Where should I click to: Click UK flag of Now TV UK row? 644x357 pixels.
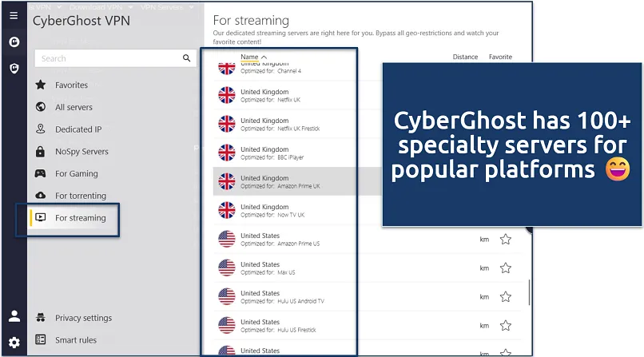pyautogui.click(x=227, y=210)
